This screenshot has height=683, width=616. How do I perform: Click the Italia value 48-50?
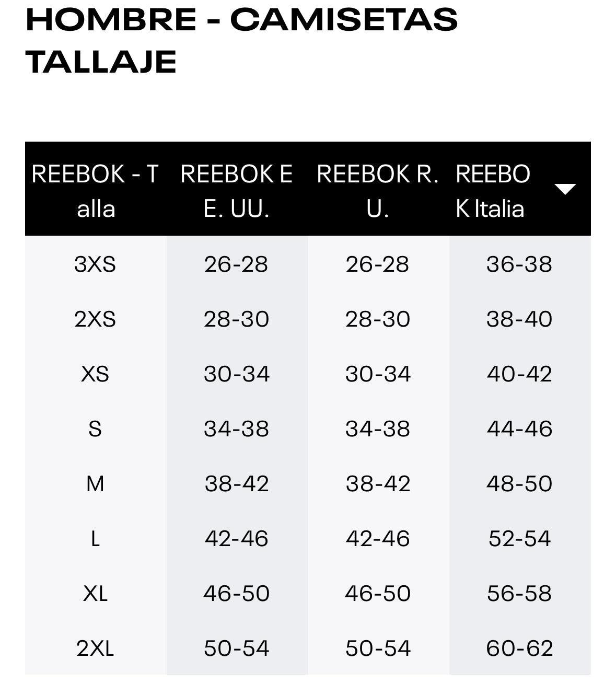point(519,484)
